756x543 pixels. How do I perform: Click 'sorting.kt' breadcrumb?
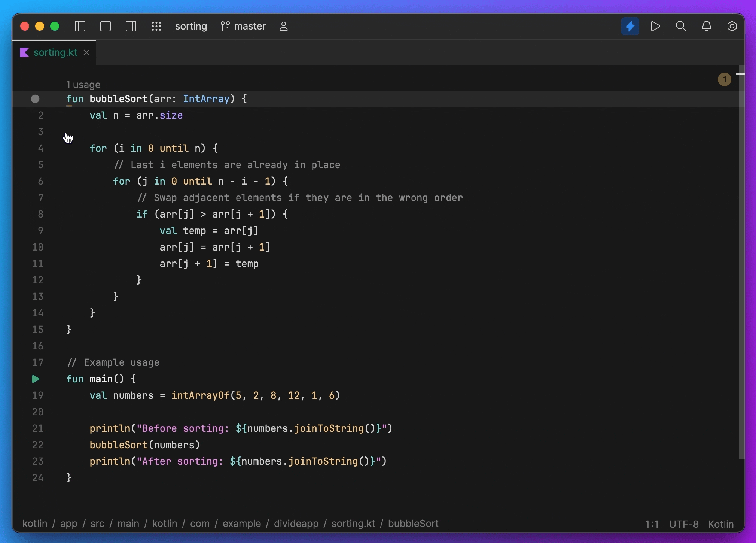(353, 524)
